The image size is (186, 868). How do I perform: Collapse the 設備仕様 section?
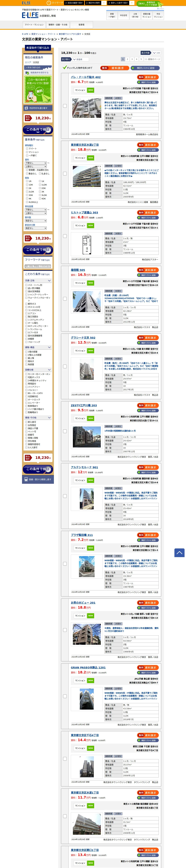tap(38, 370)
